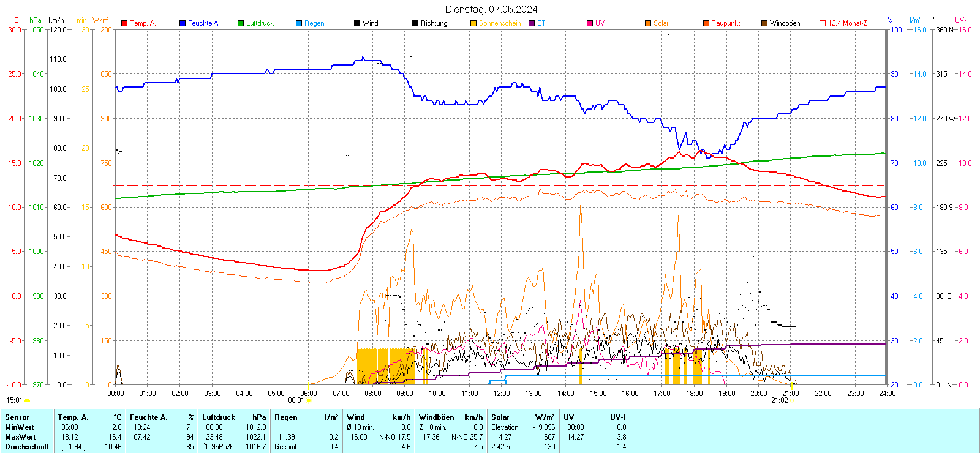Click the red Temp. A. legend square

click(x=124, y=23)
